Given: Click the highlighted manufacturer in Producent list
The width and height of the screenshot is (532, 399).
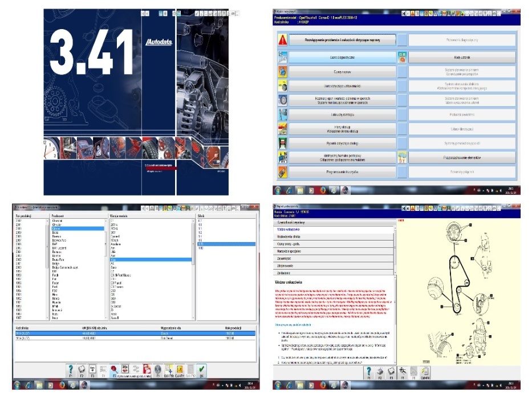Looking at the screenshot, I should pyautogui.click(x=78, y=229).
